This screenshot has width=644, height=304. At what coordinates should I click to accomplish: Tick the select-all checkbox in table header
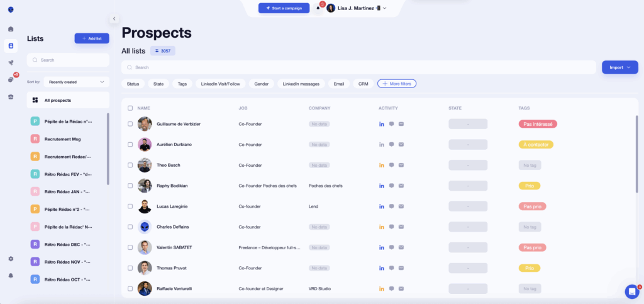(130, 108)
